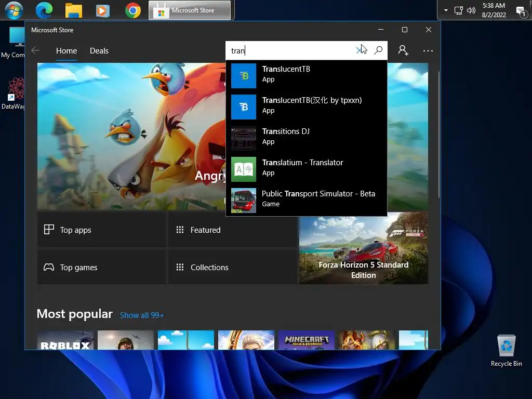Image resolution: width=532 pixels, height=399 pixels.
Task: Open the Roblox game thumbnail
Action: (x=65, y=340)
